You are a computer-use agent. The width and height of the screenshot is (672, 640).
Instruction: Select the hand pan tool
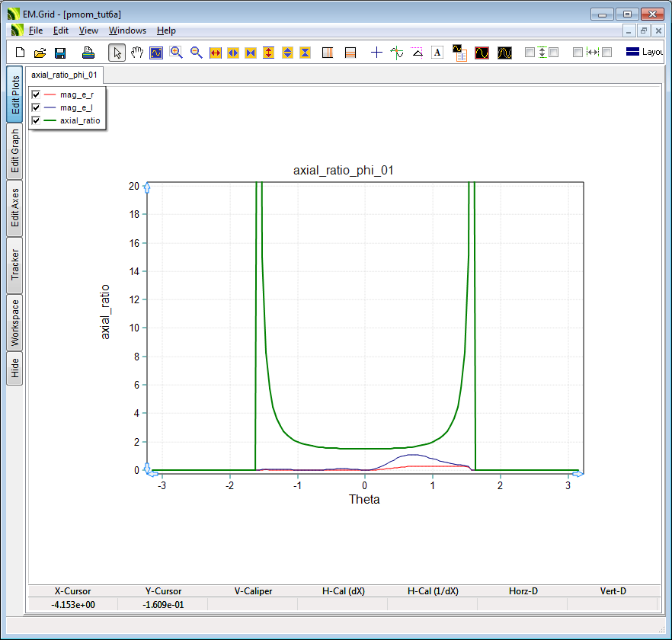tap(137, 53)
